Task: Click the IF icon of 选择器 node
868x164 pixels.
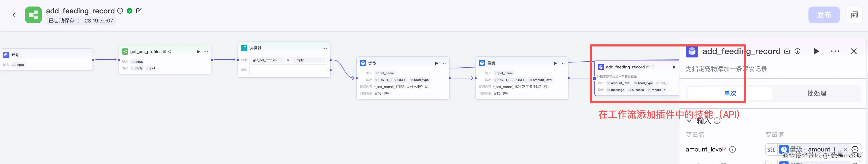Action: [244, 48]
